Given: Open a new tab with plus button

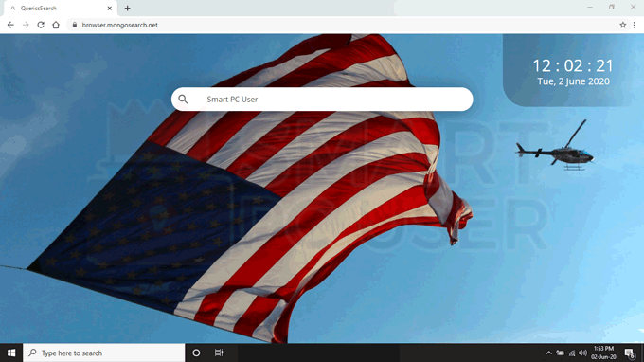Looking at the screenshot, I should point(127,9).
